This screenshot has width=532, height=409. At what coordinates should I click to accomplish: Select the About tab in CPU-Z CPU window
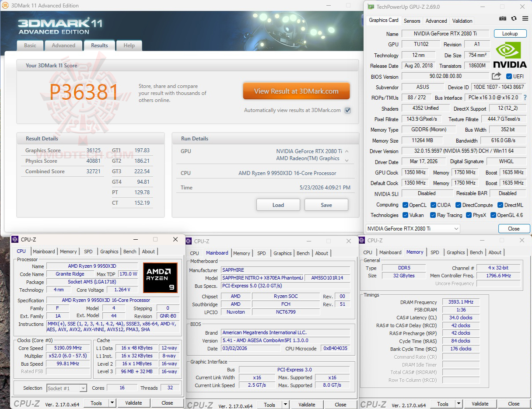[148, 252]
